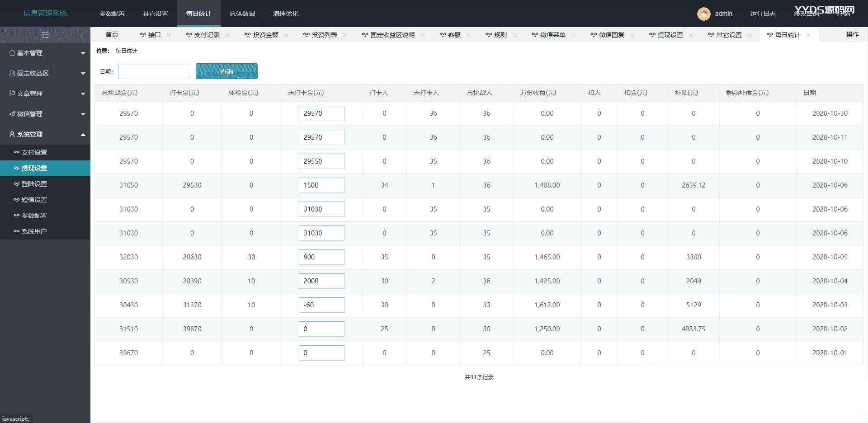Open the 运行日志 link
This screenshot has height=423, width=868.
(x=763, y=14)
